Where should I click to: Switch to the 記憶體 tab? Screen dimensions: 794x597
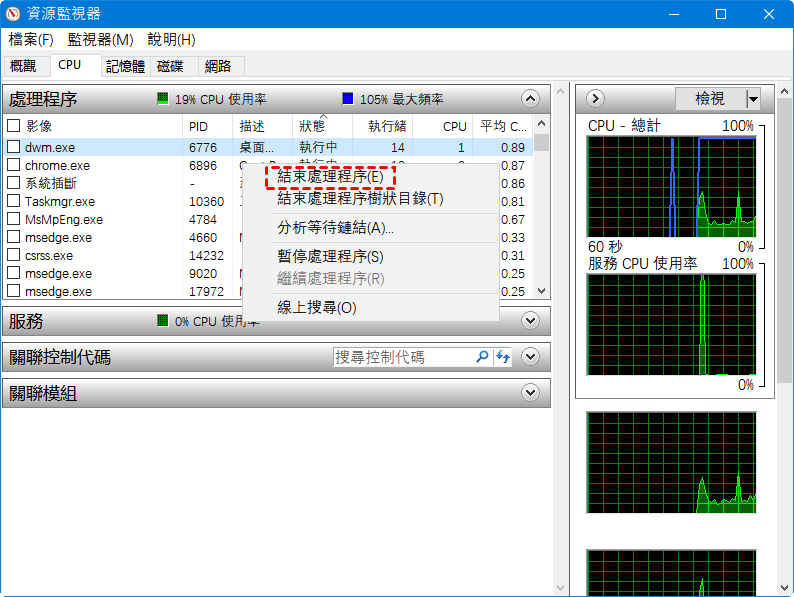(125, 66)
